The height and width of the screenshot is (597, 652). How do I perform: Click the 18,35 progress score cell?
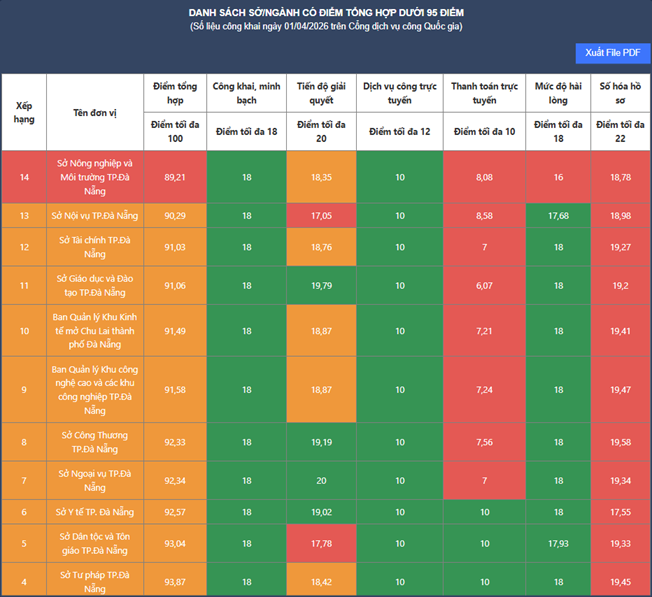point(321,177)
